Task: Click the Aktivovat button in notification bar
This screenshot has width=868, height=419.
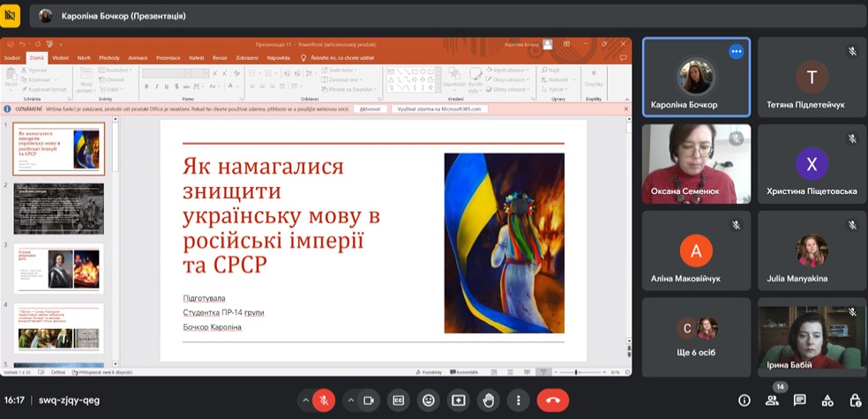Action: tap(370, 108)
